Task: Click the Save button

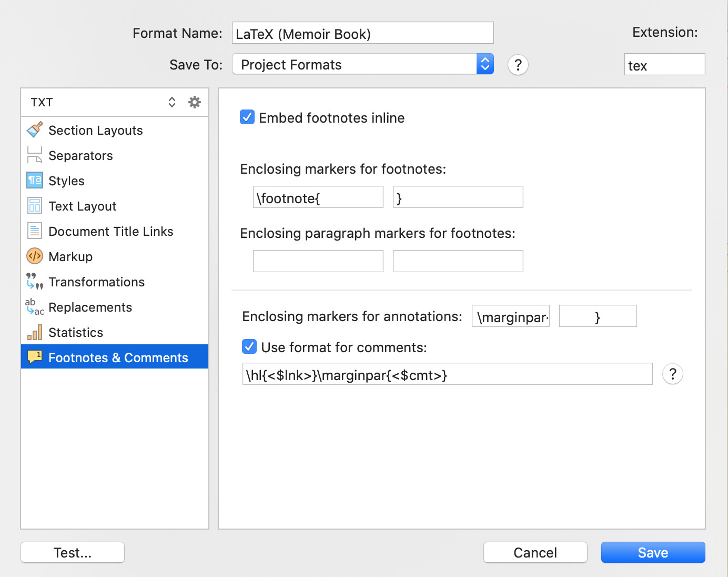Action: tap(653, 552)
